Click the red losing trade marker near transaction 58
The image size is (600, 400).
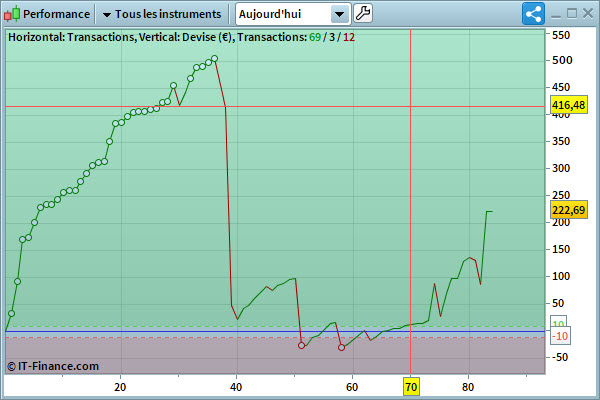[341, 347]
